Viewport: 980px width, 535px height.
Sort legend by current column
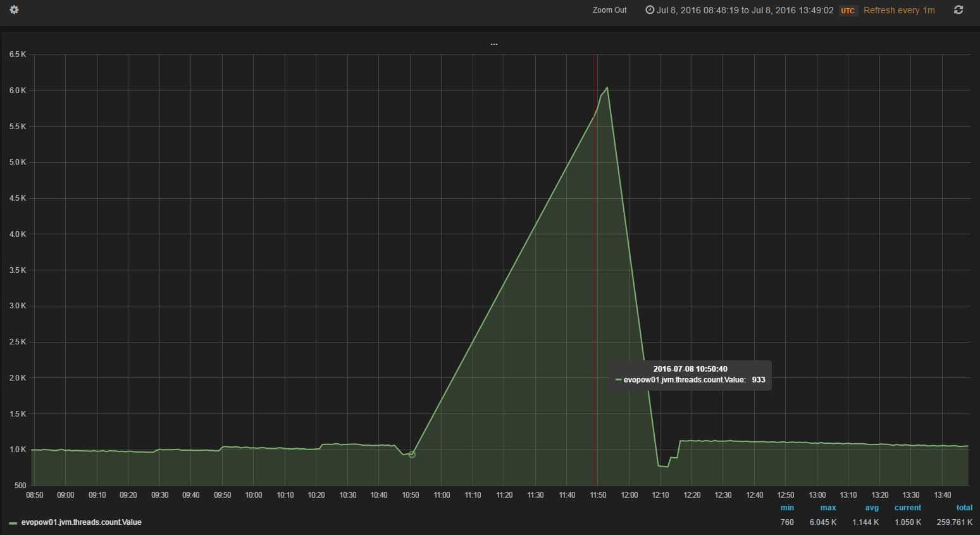(x=908, y=508)
